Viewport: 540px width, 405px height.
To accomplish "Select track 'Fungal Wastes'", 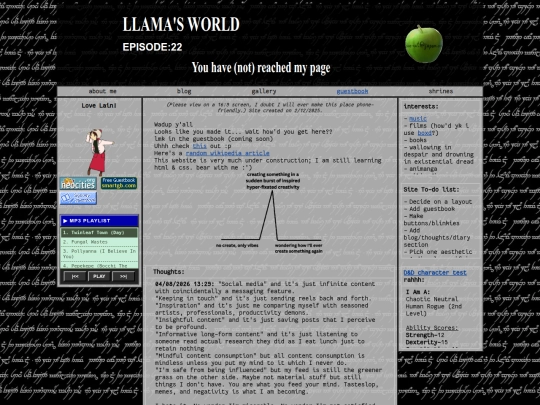I will click(100, 242).
